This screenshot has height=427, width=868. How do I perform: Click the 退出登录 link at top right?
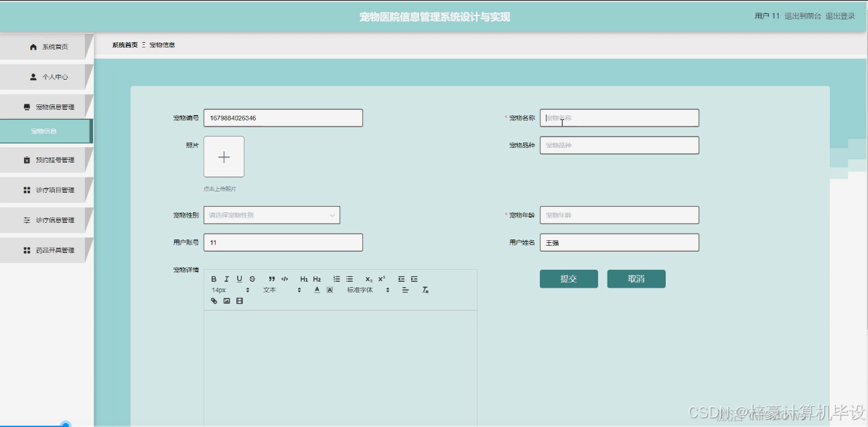click(x=840, y=15)
